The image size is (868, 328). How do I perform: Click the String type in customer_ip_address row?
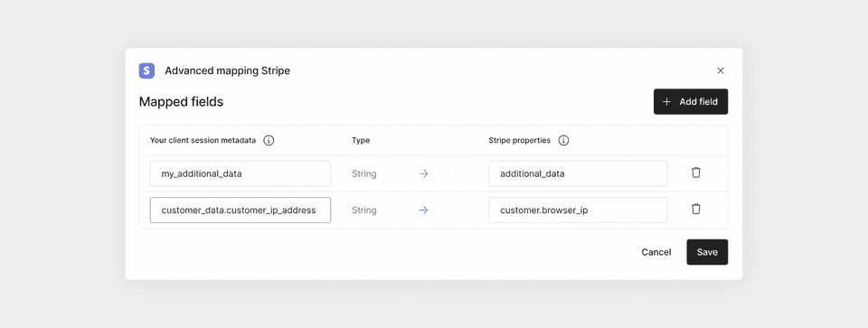pos(363,211)
